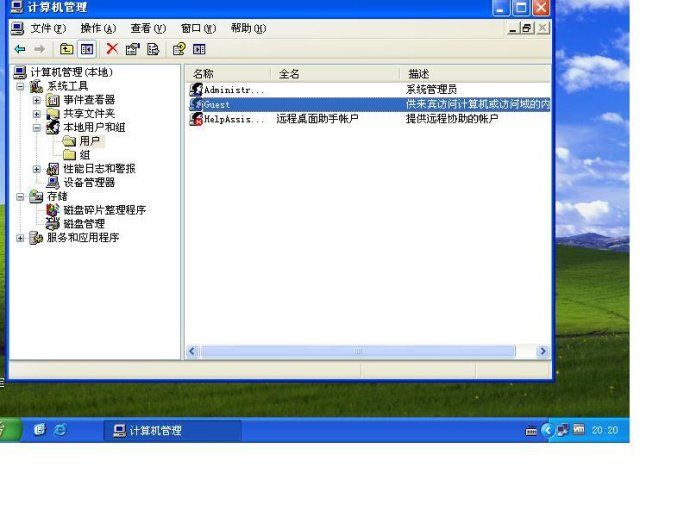
Task: Click the horizontal scrollbar thumb
Action: point(358,351)
